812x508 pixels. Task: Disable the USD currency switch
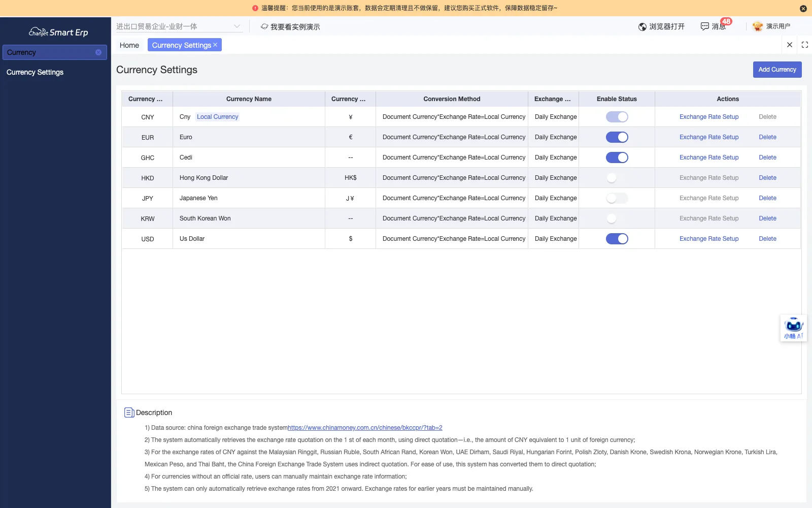click(x=617, y=239)
